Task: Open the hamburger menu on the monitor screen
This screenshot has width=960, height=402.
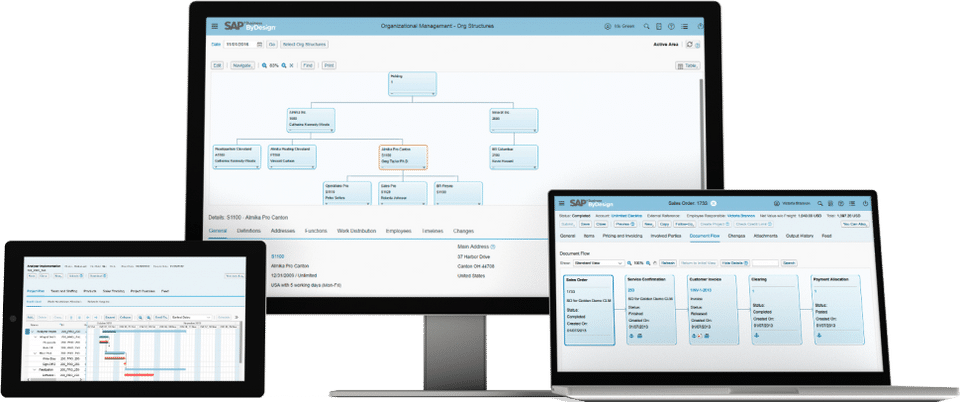Action: pyautogui.click(x=214, y=26)
